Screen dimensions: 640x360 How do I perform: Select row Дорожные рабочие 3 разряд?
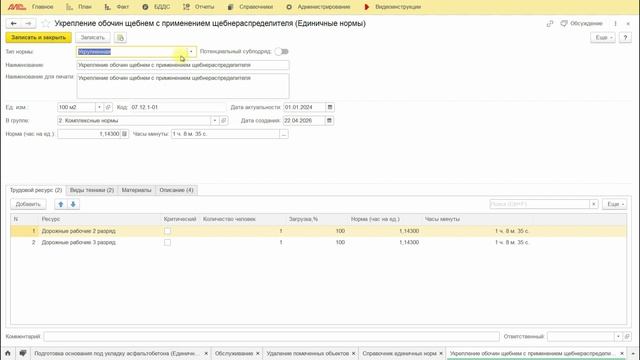coord(318,242)
